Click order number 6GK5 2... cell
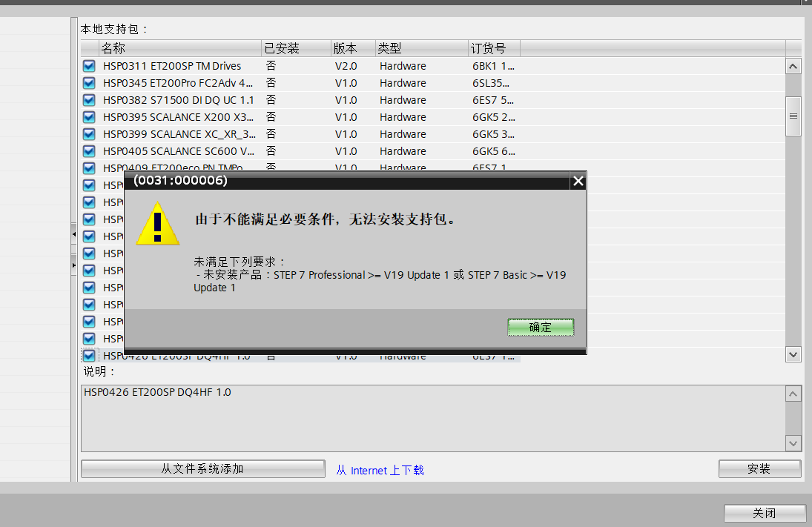This screenshot has height=527, width=812. coord(494,118)
